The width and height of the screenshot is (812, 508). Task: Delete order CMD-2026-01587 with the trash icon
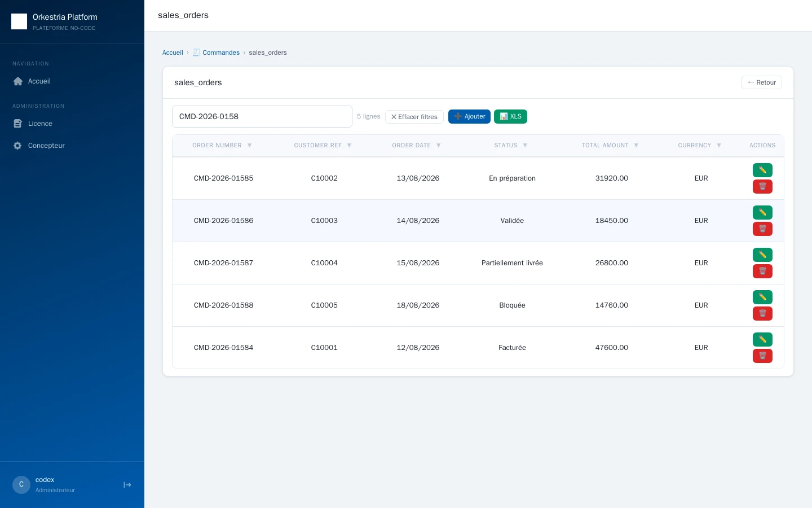762,271
